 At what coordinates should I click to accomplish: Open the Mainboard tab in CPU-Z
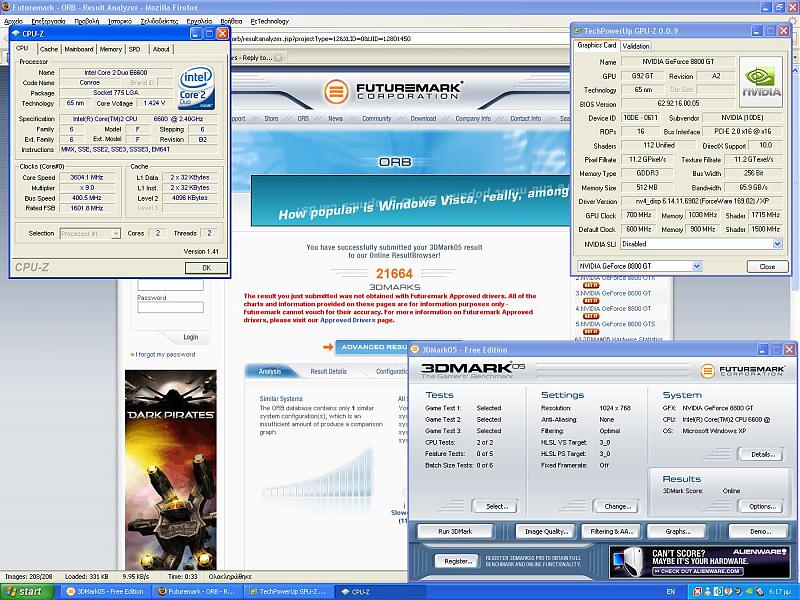click(79, 49)
